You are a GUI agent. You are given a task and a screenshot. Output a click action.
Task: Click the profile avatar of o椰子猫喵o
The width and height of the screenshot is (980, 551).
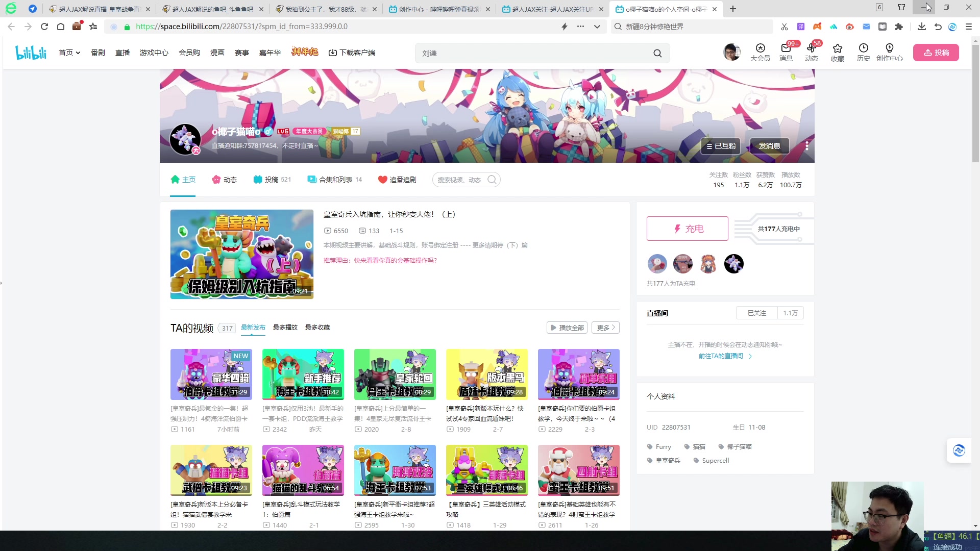click(x=185, y=139)
